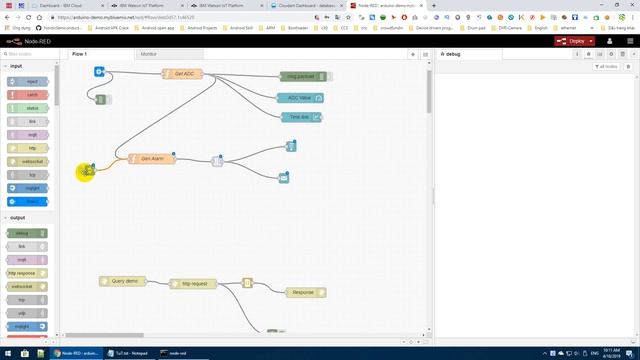The height and width of the screenshot is (360, 640).
Task: Select the websocket input node in the palette
Action: [x=28, y=162]
